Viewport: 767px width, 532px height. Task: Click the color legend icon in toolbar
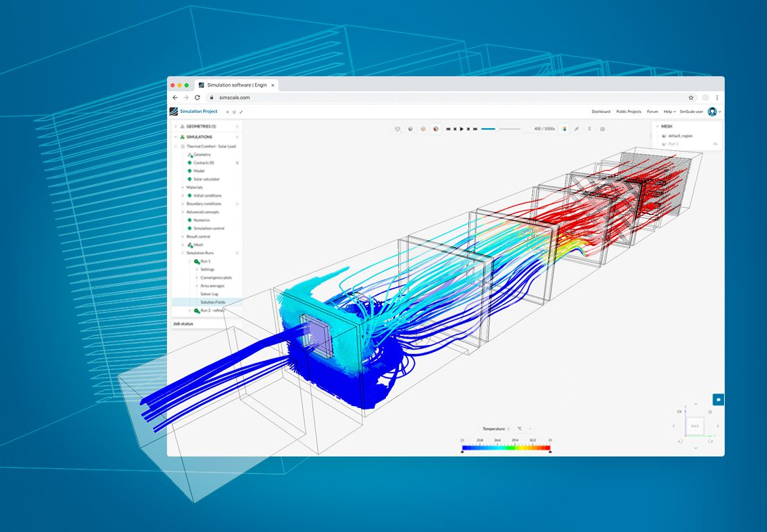[x=564, y=129]
